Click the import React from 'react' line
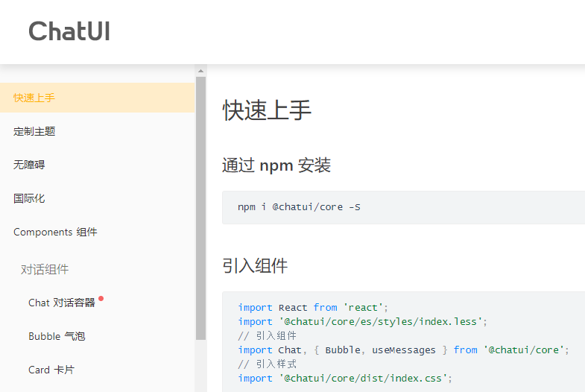Viewport: 585px width, 392px height. coord(313,307)
